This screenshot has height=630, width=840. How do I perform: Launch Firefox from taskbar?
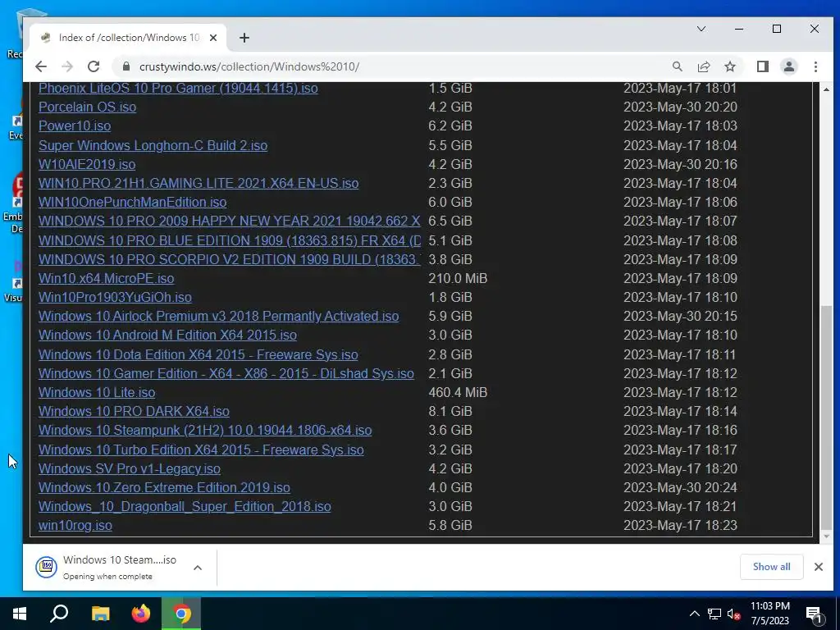point(141,614)
